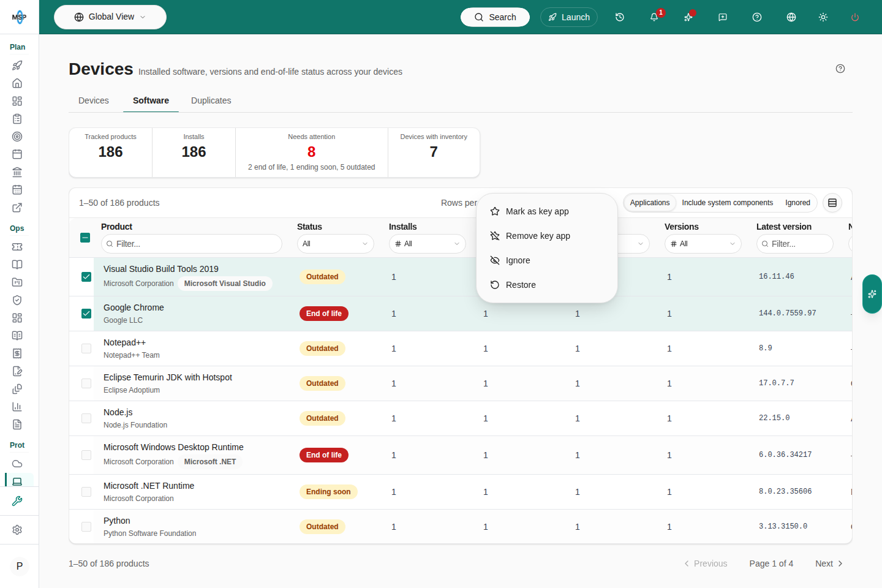
Task: Uncheck Visual Studio Build Tools 2019 row
Action: 86,277
